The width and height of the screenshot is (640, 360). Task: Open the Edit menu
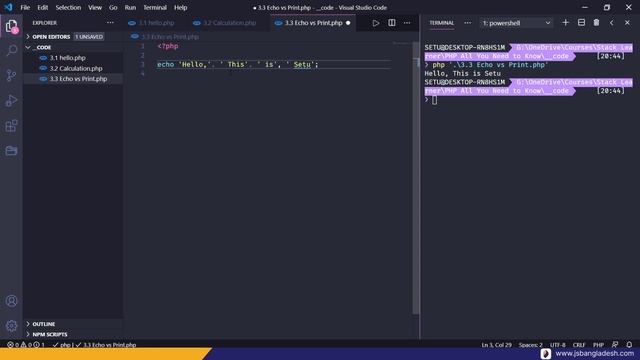pyautogui.click(x=42, y=7)
